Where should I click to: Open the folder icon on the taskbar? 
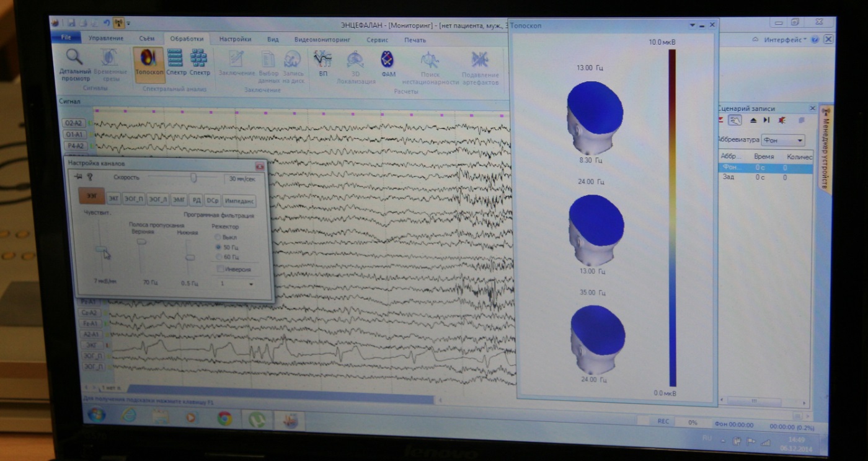(161, 416)
